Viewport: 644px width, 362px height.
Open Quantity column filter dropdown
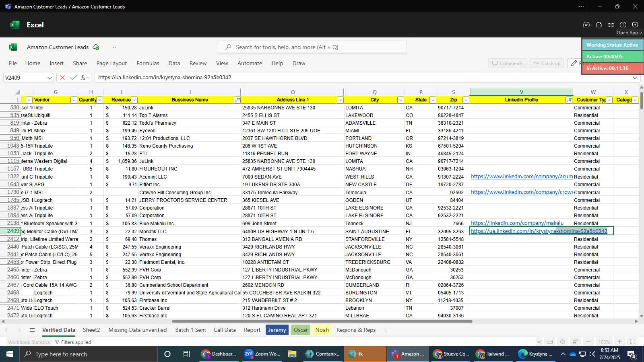point(100,100)
